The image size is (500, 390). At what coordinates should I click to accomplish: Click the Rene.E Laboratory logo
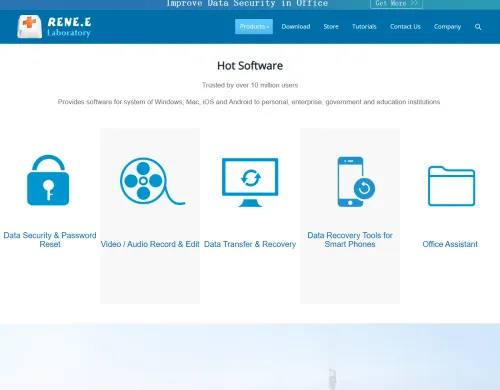point(54,27)
